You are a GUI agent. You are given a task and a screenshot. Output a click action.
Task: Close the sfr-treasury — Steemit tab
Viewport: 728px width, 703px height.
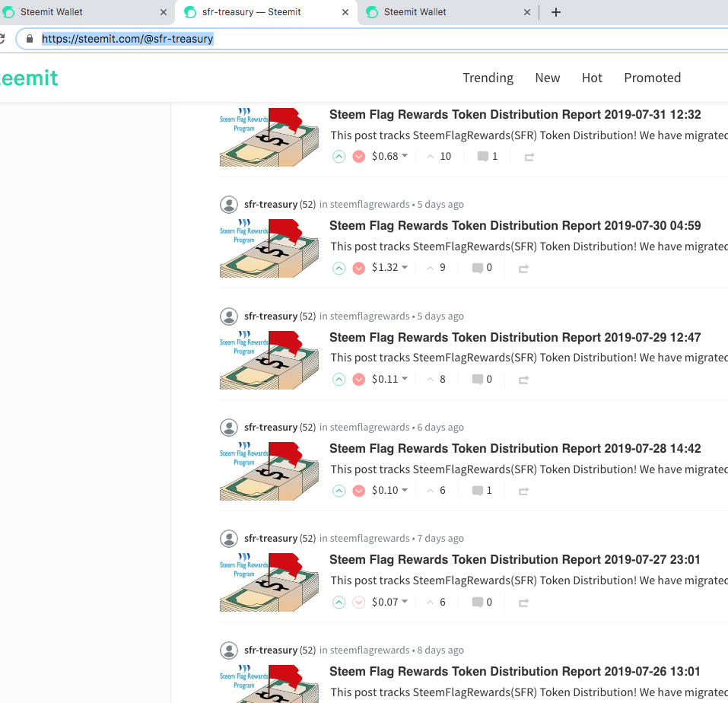point(345,12)
